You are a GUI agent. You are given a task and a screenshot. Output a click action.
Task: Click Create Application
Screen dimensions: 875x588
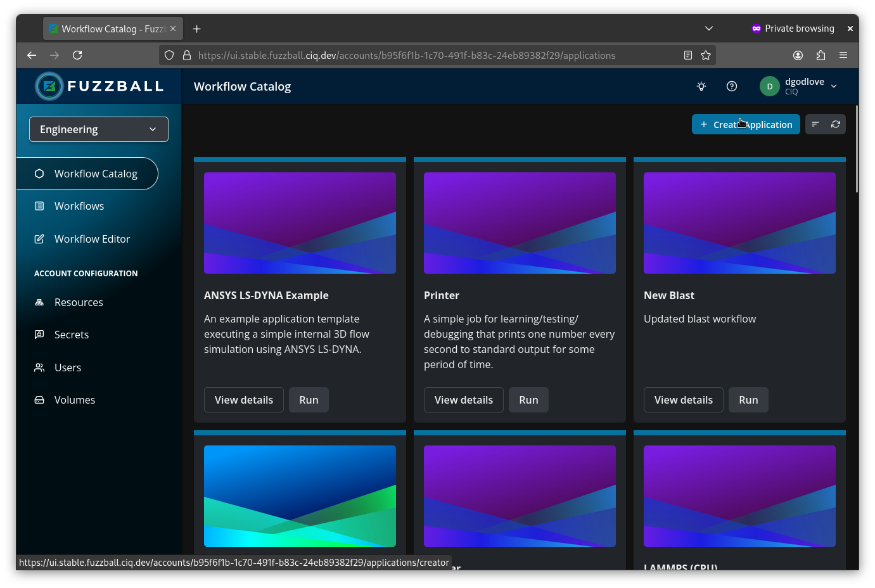tap(746, 124)
